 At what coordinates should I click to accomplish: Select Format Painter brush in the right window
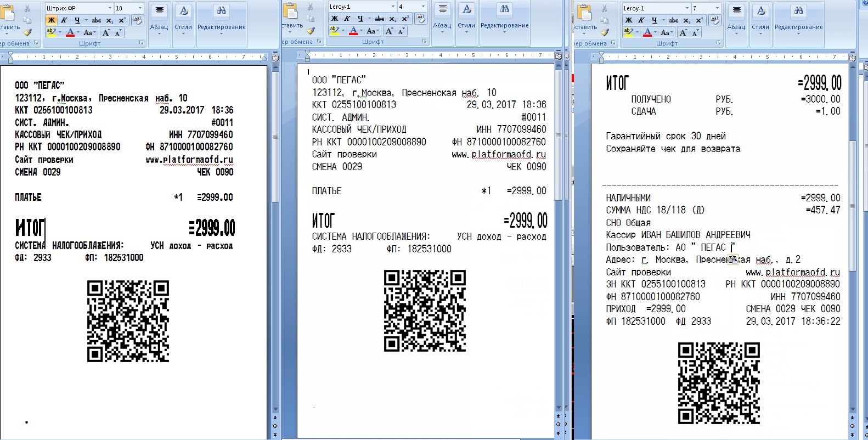(605, 32)
